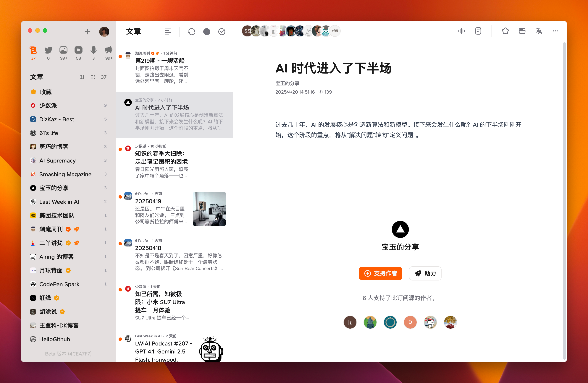Mark all articles as read checkmark
The width and height of the screenshot is (588, 383).
tap(222, 32)
